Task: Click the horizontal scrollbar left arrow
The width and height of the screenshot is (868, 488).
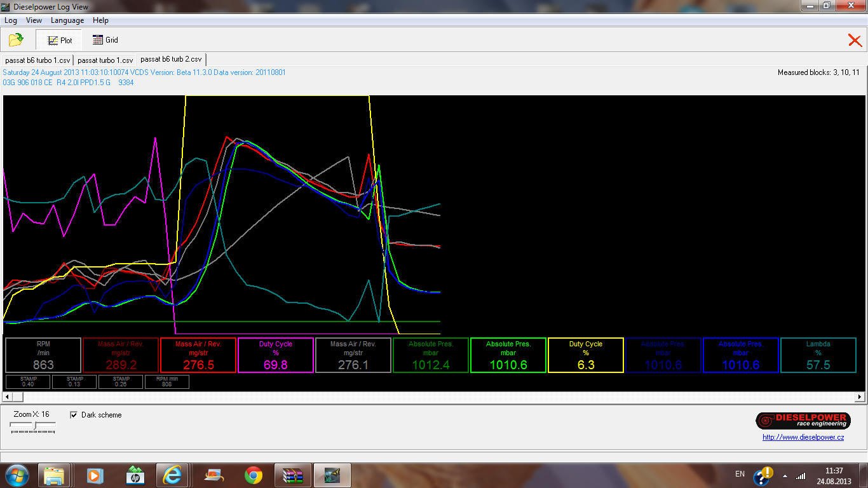Action: tap(6, 396)
